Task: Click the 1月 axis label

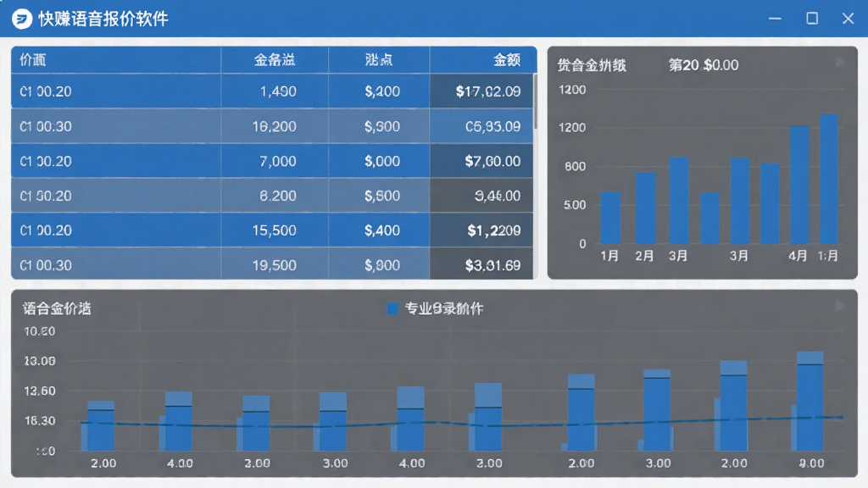Action: pos(609,256)
